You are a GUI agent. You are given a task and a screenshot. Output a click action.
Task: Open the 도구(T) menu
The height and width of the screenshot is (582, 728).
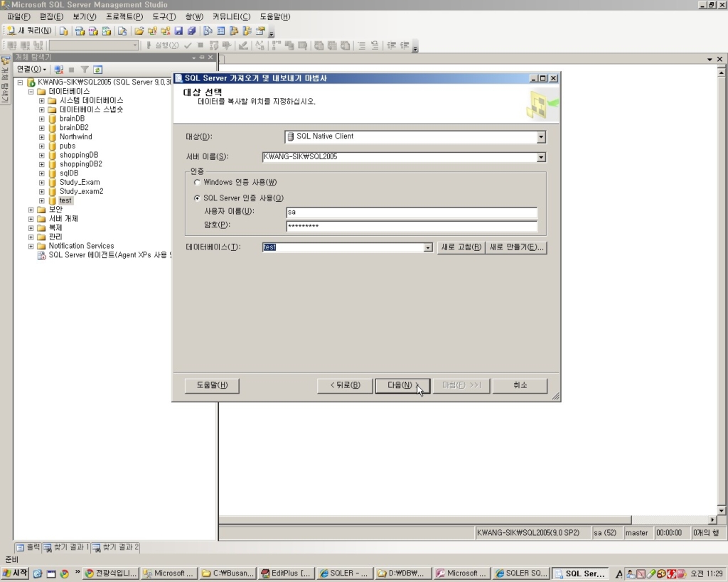click(164, 17)
